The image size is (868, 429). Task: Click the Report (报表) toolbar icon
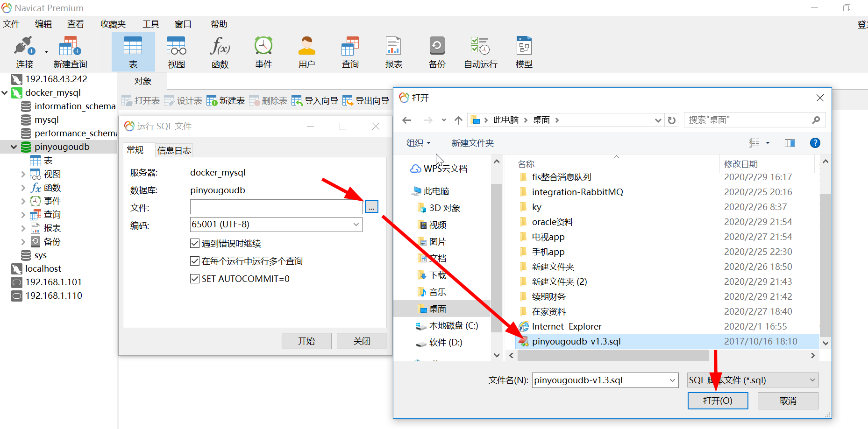394,52
